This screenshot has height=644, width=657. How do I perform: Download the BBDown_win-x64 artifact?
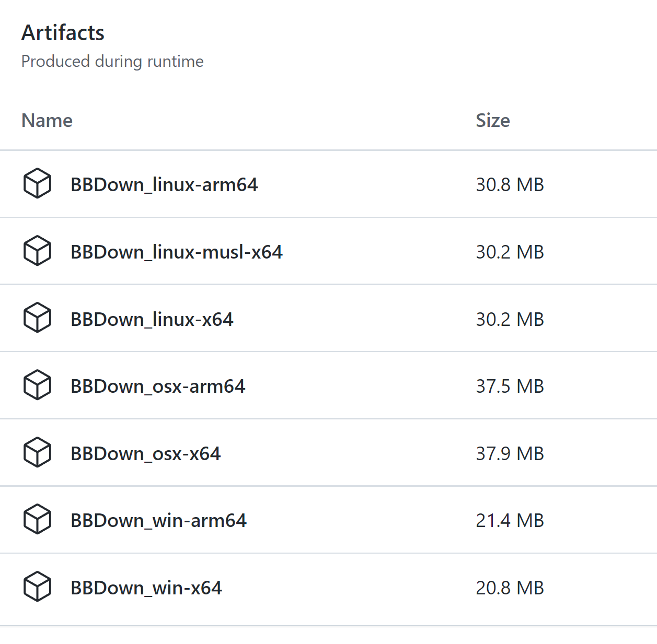[x=146, y=587]
